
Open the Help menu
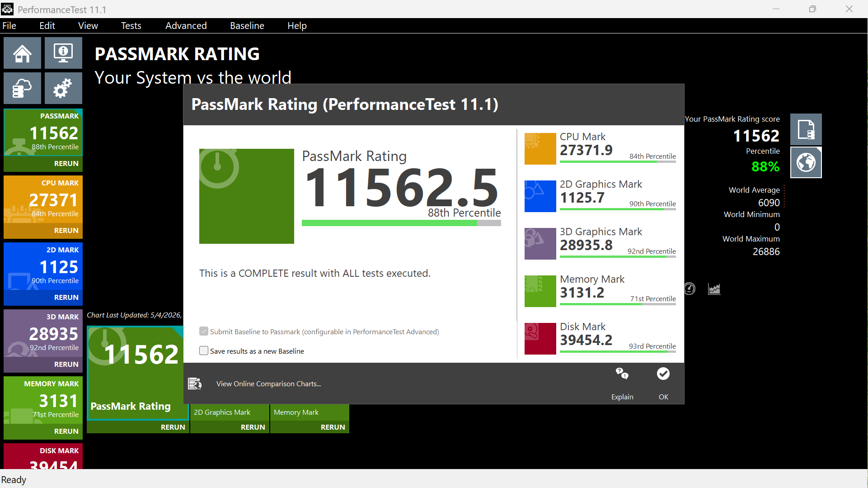tap(297, 26)
